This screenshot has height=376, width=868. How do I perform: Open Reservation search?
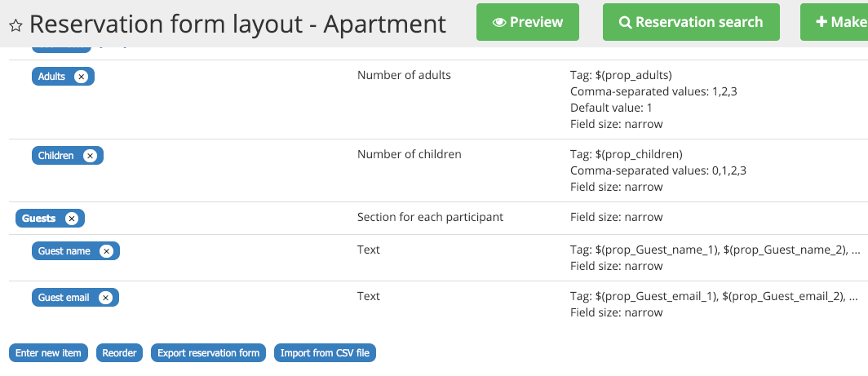[691, 22]
